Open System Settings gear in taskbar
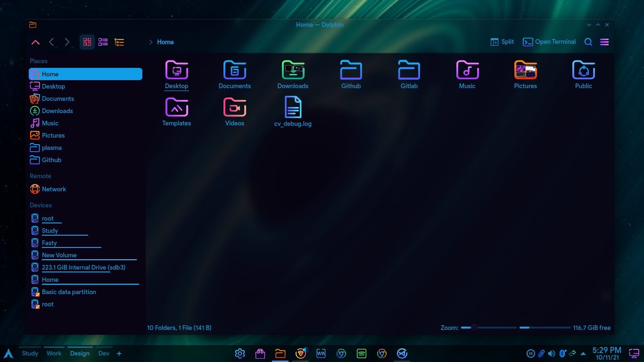 click(x=240, y=354)
